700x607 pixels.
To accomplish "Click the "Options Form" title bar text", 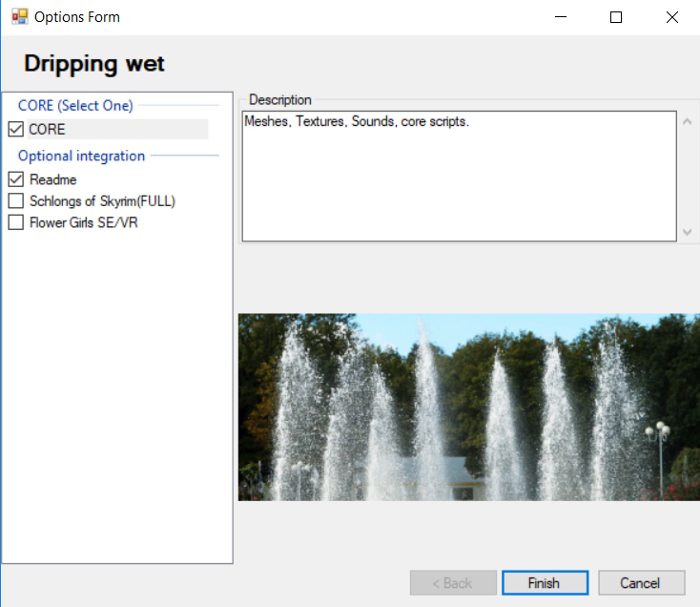I will click(x=77, y=17).
